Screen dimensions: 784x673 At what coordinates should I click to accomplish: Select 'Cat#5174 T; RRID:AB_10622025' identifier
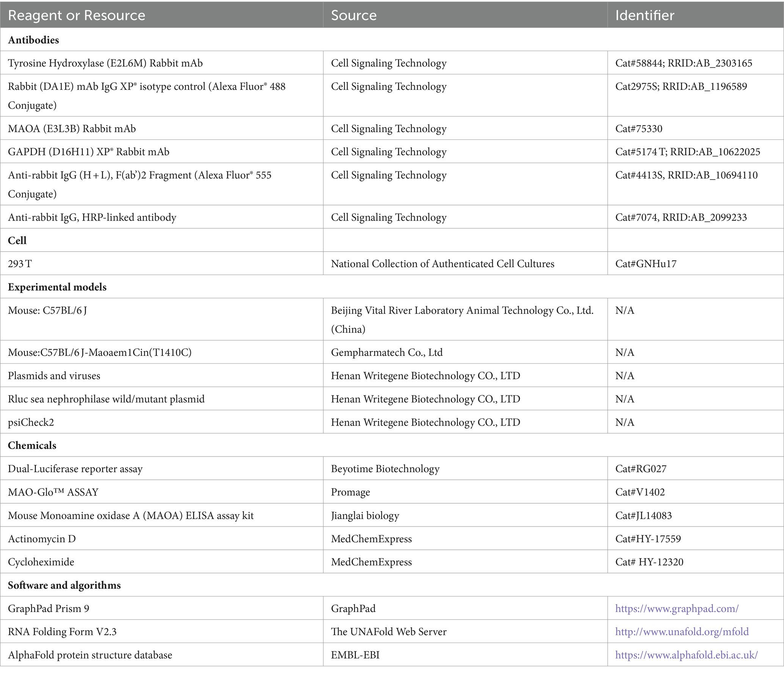click(688, 152)
